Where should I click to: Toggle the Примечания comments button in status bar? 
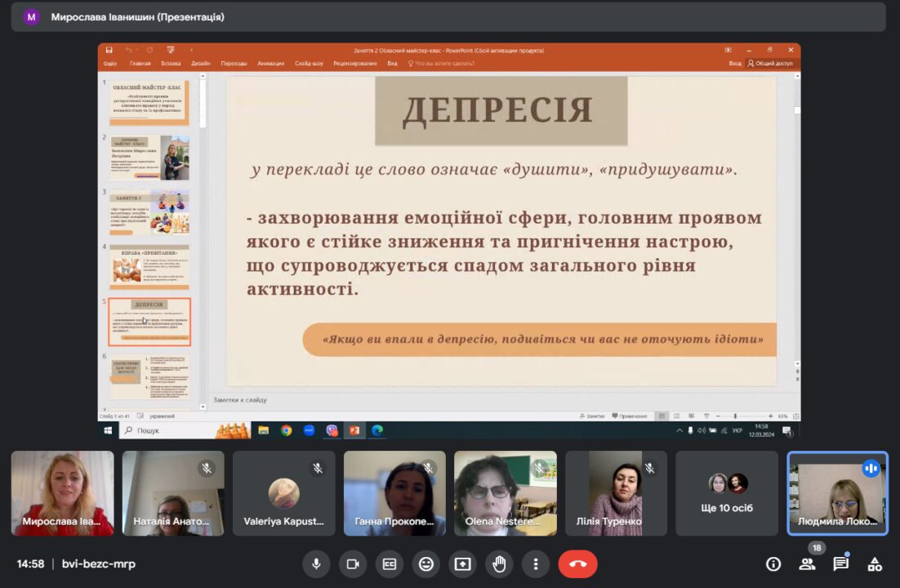pos(630,416)
